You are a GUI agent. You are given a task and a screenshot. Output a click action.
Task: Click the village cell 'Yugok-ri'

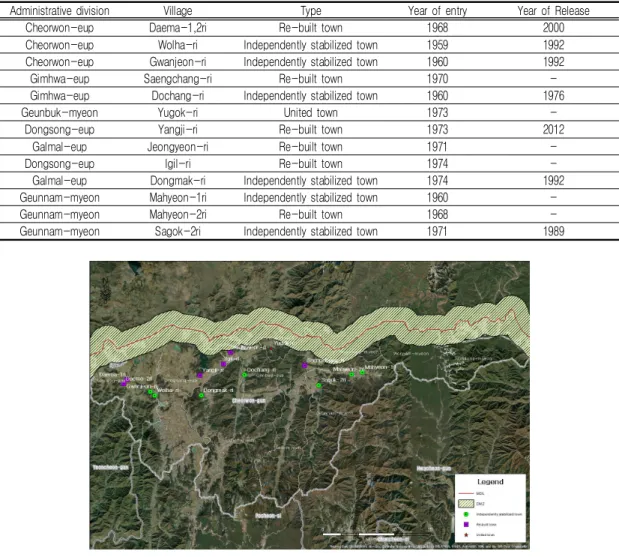click(178, 113)
